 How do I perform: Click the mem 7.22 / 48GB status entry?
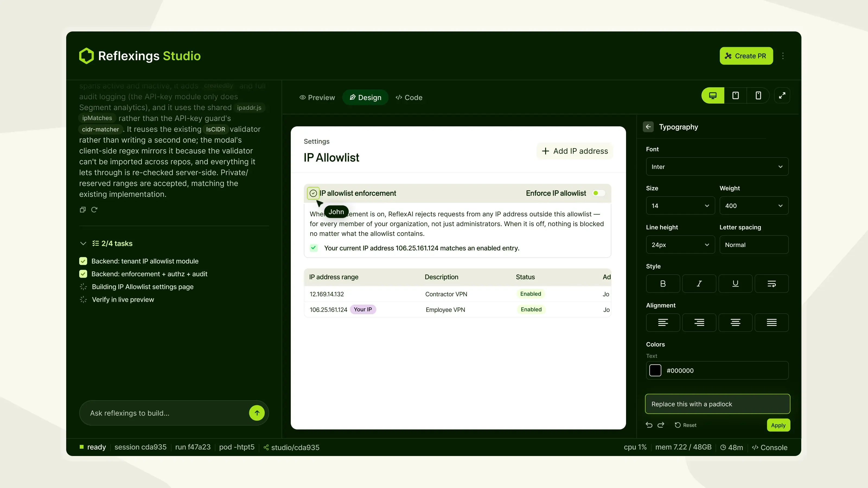click(683, 447)
